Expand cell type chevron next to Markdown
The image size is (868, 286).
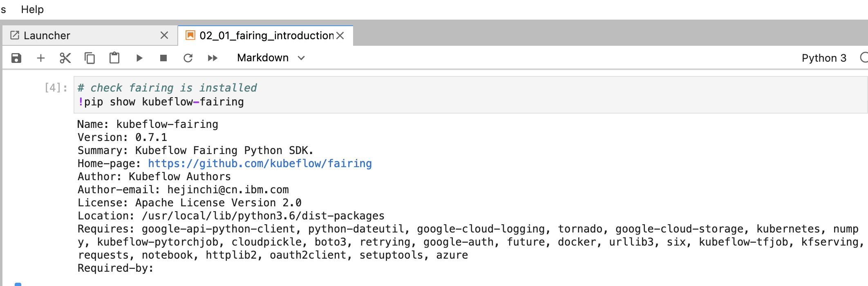(x=302, y=58)
